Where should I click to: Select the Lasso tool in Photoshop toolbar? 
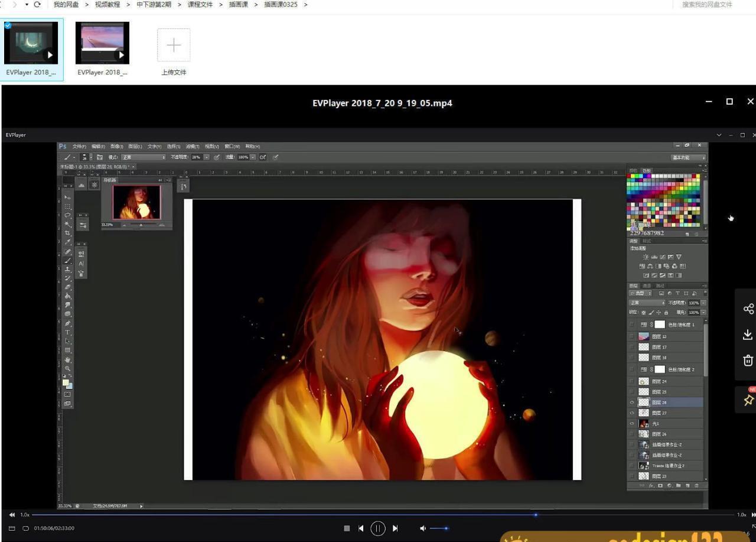68,215
